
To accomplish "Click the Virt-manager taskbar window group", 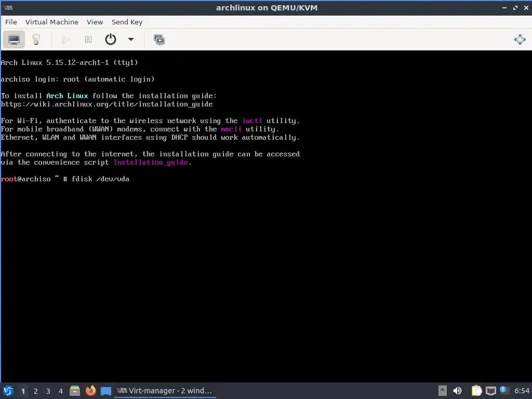I will coord(165,391).
